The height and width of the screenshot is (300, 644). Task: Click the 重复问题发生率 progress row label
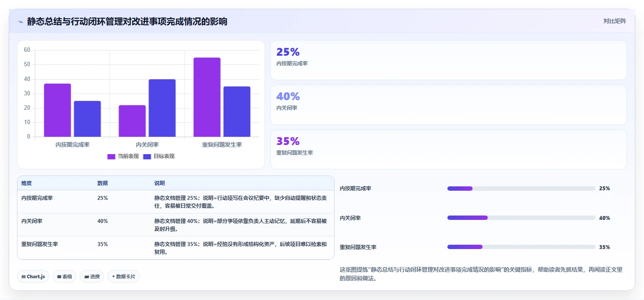click(x=358, y=247)
